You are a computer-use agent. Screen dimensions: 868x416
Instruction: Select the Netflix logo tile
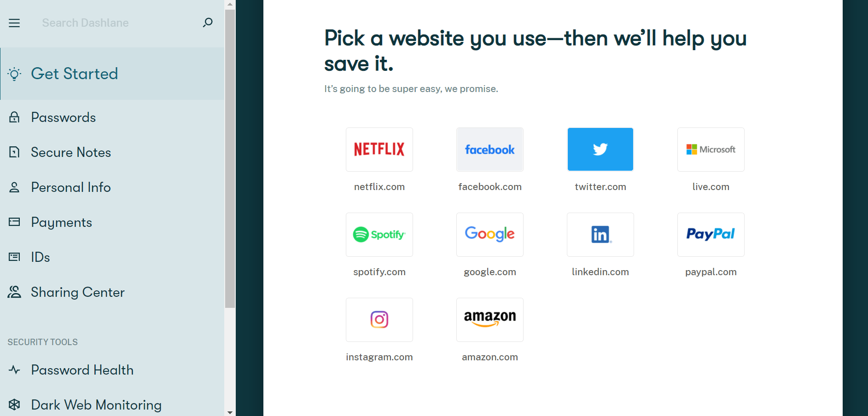[x=379, y=150]
